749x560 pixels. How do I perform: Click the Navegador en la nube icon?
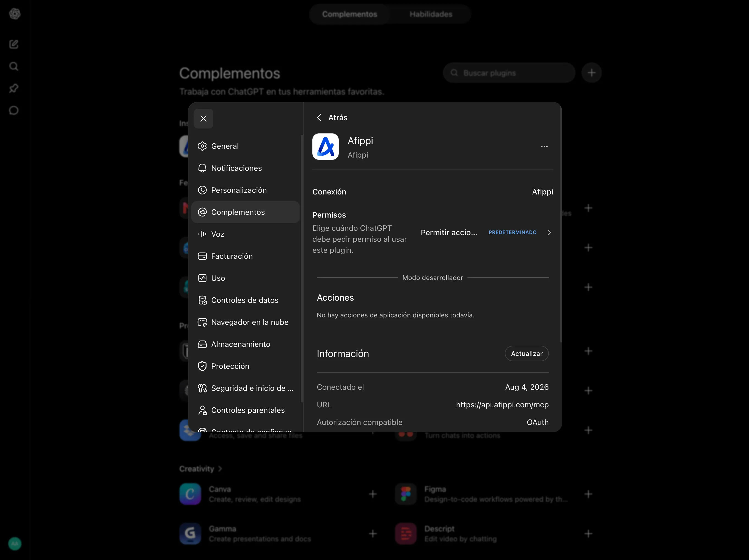point(202,322)
